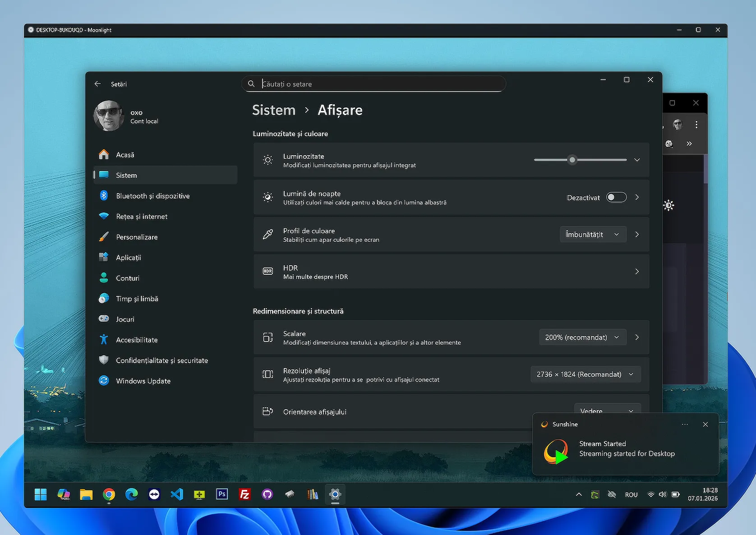Open the HDR settings row
Image resolution: width=756 pixels, height=535 pixels.
(x=451, y=272)
